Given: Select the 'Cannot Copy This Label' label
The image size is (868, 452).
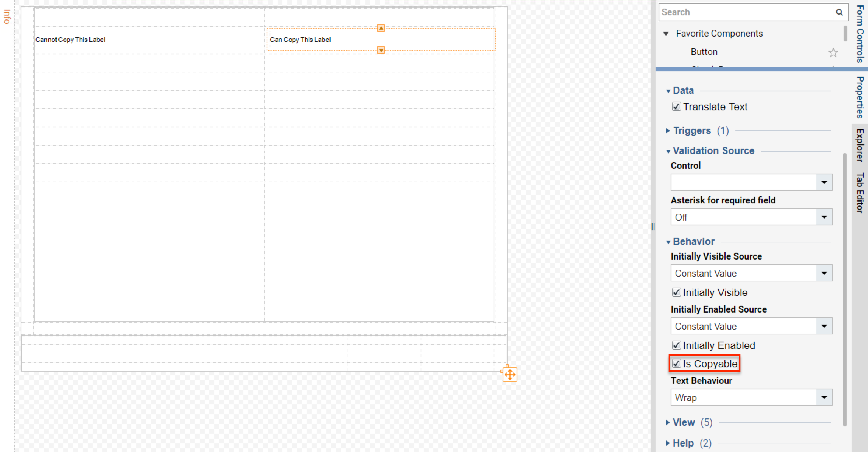Looking at the screenshot, I should click(70, 40).
